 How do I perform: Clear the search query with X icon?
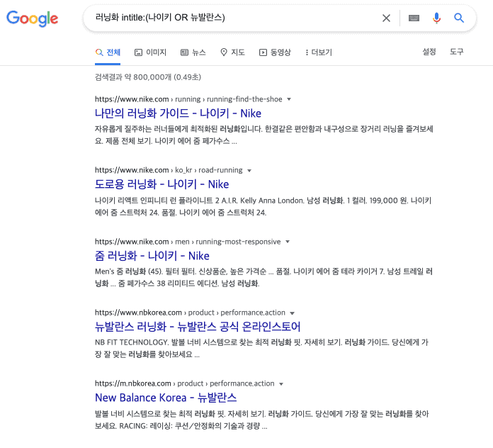[386, 18]
